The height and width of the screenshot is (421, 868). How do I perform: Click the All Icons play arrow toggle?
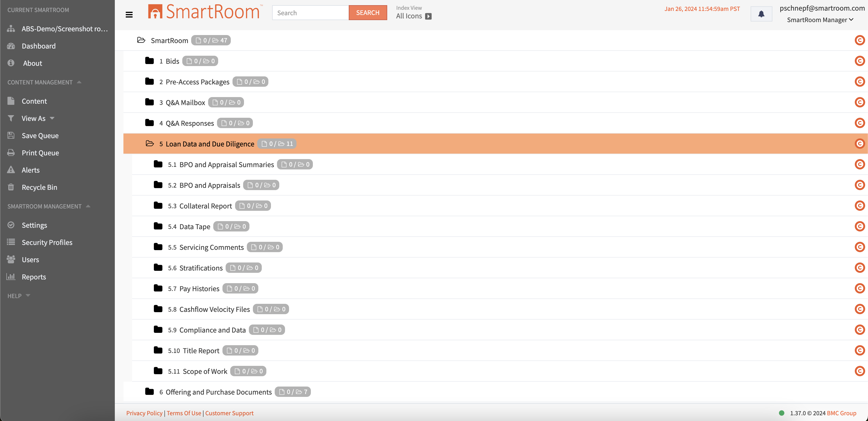(x=428, y=16)
